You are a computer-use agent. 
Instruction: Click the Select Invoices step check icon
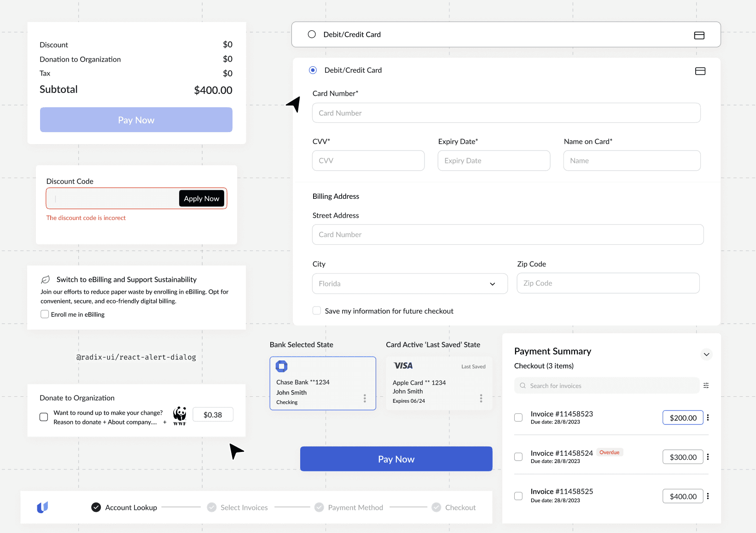pyautogui.click(x=211, y=507)
